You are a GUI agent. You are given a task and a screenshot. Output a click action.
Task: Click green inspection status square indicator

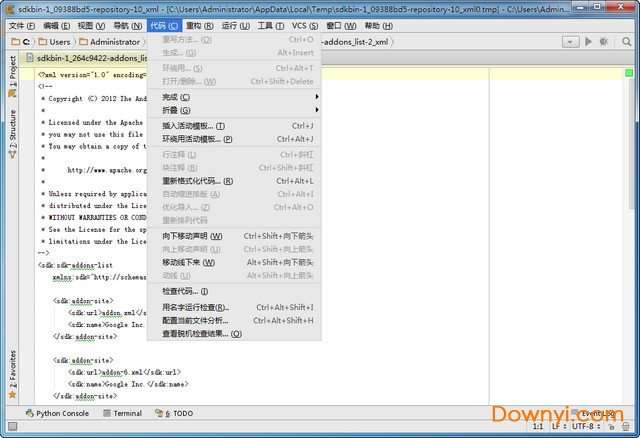[x=629, y=73]
